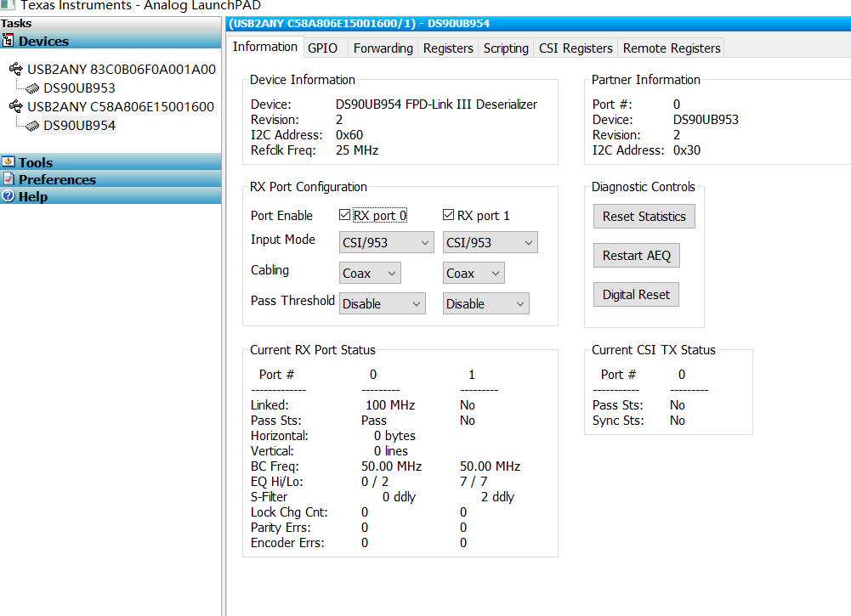Open Cabling dropdown for port 0
Viewport: 851px width, 616px height.
[x=370, y=273]
